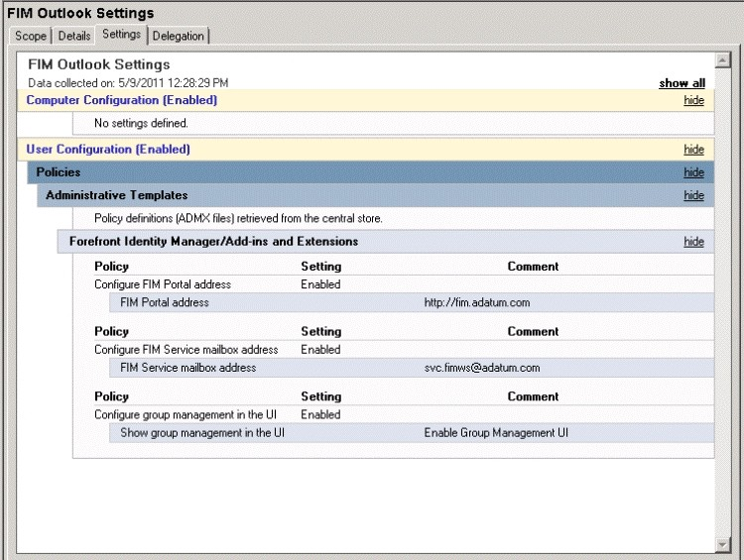744x560 pixels.
Task: Hide Forefront Identity Manager Add-ins section
Action: coord(693,242)
